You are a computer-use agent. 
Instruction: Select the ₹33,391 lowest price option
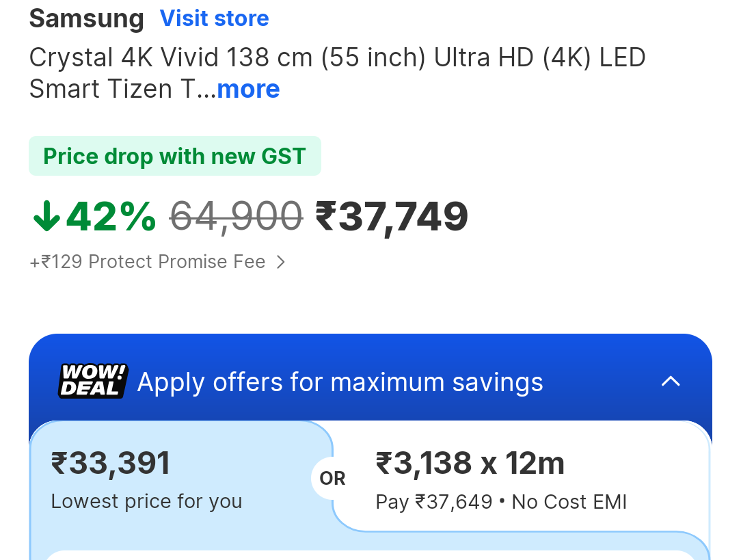tap(111, 464)
